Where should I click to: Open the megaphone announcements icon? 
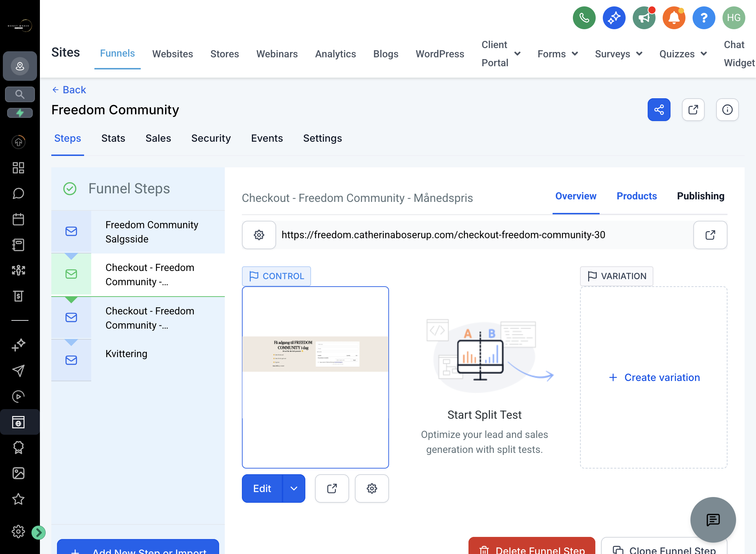644,18
